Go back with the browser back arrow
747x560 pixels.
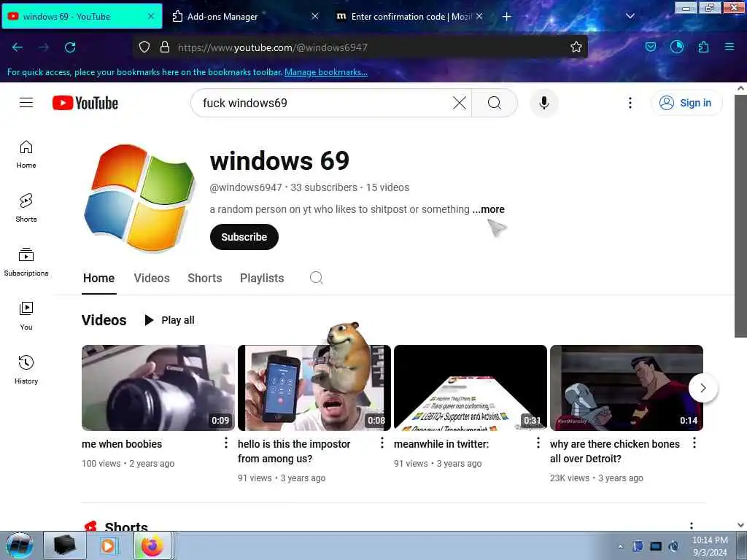[x=18, y=47]
